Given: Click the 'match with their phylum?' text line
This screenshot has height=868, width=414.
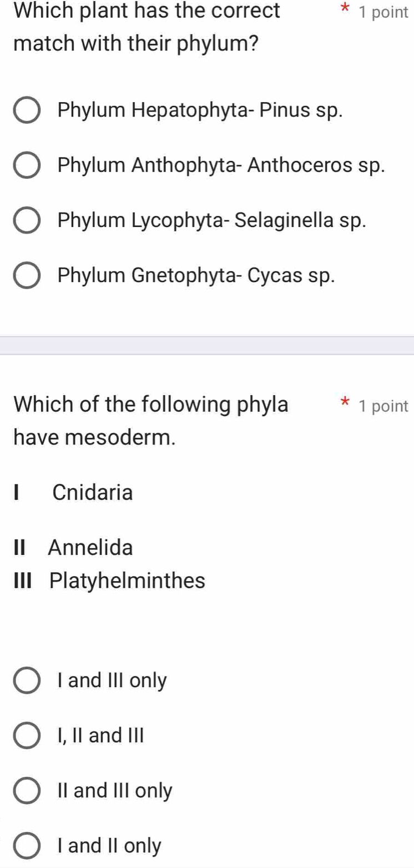Looking at the screenshot, I should click(x=136, y=44).
